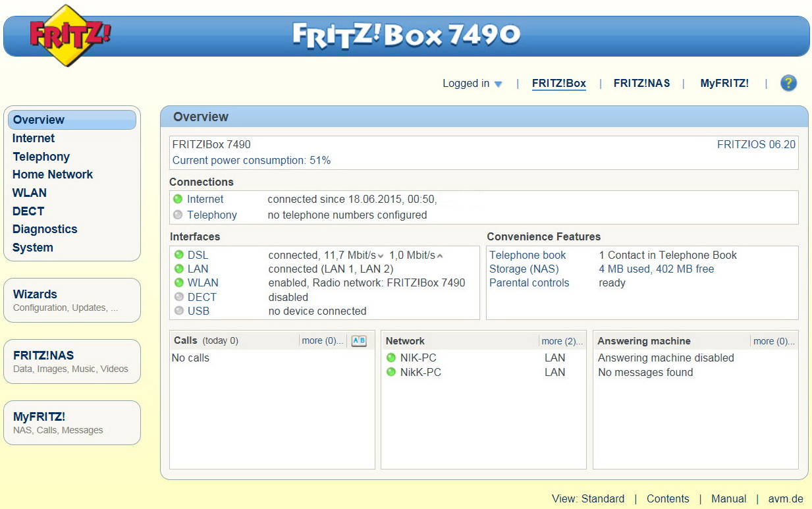Open the Telephony connection link
Viewport: 812px width, 509px height.
[212, 215]
